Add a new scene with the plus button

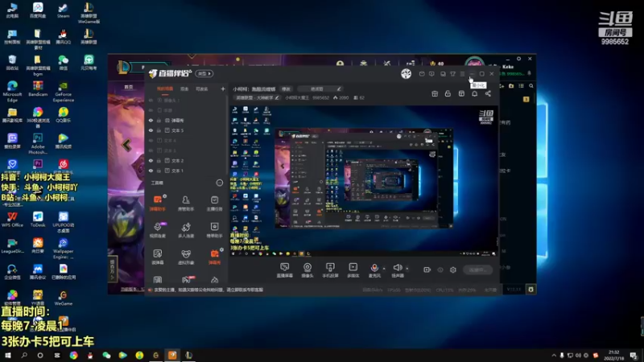coord(223,88)
